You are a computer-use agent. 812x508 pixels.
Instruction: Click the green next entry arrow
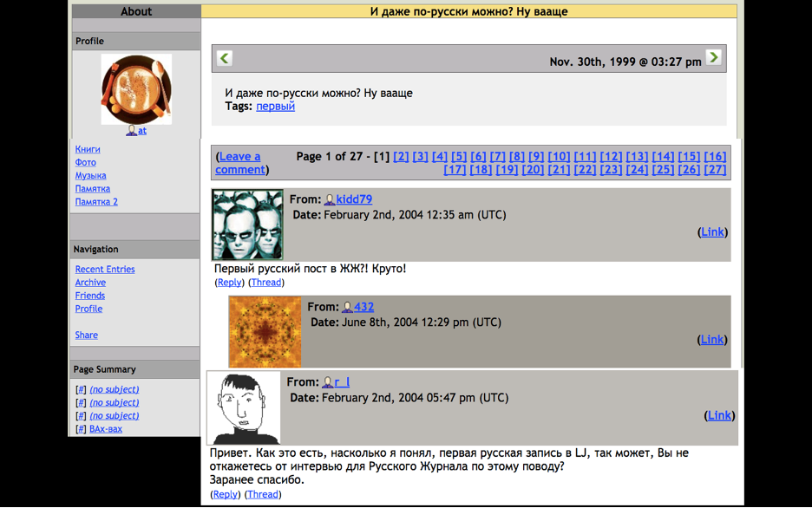[x=713, y=57]
